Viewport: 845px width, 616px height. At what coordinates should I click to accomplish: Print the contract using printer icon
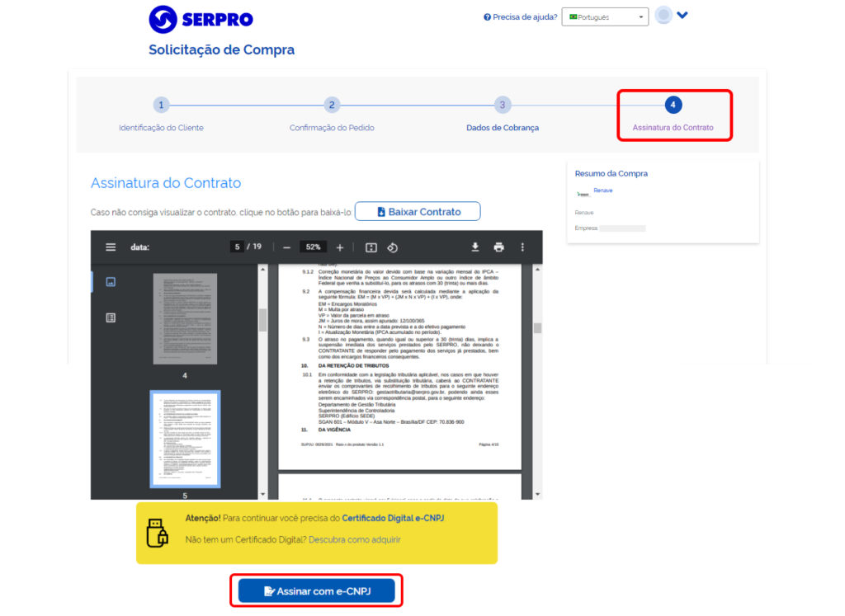pos(499,247)
